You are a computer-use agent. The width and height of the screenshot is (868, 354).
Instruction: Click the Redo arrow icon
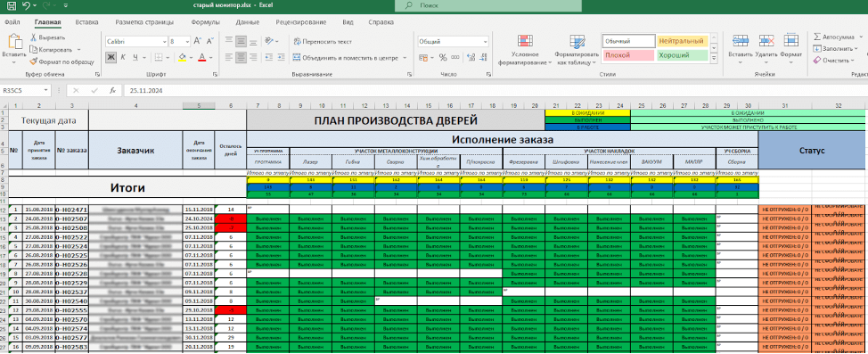point(46,5)
